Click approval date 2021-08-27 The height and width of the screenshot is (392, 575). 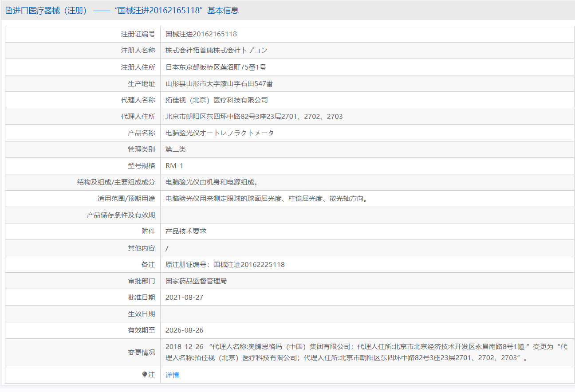tap(184, 298)
